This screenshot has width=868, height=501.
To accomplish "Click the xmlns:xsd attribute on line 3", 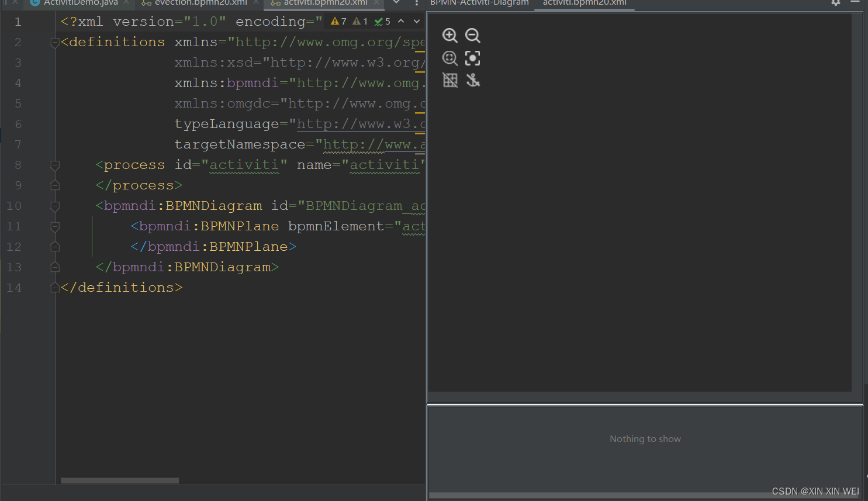I will (x=214, y=63).
